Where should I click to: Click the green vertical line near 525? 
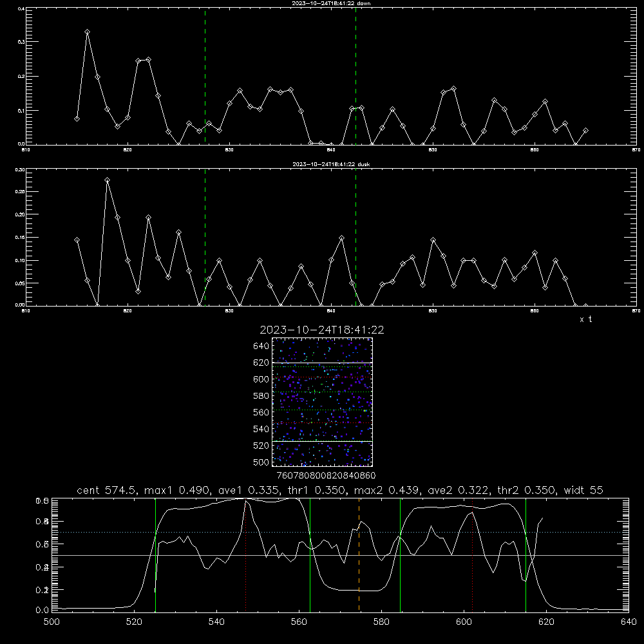[155, 554]
